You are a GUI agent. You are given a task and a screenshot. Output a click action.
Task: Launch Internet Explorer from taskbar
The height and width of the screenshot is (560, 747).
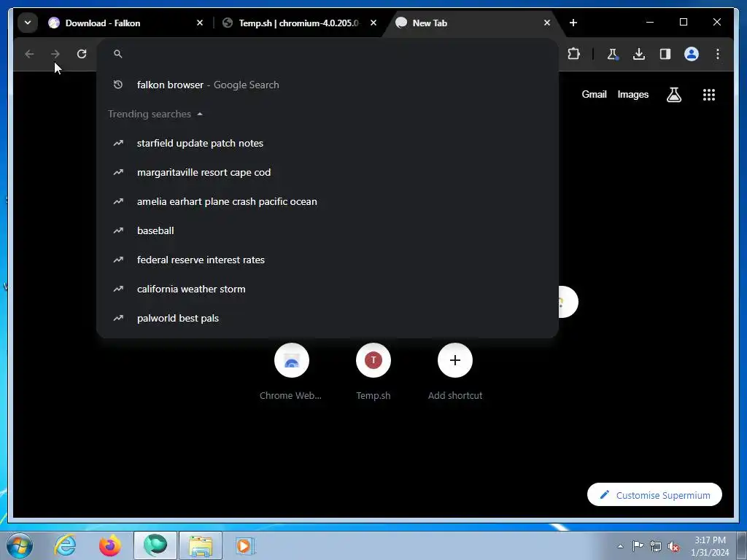click(65, 545)
